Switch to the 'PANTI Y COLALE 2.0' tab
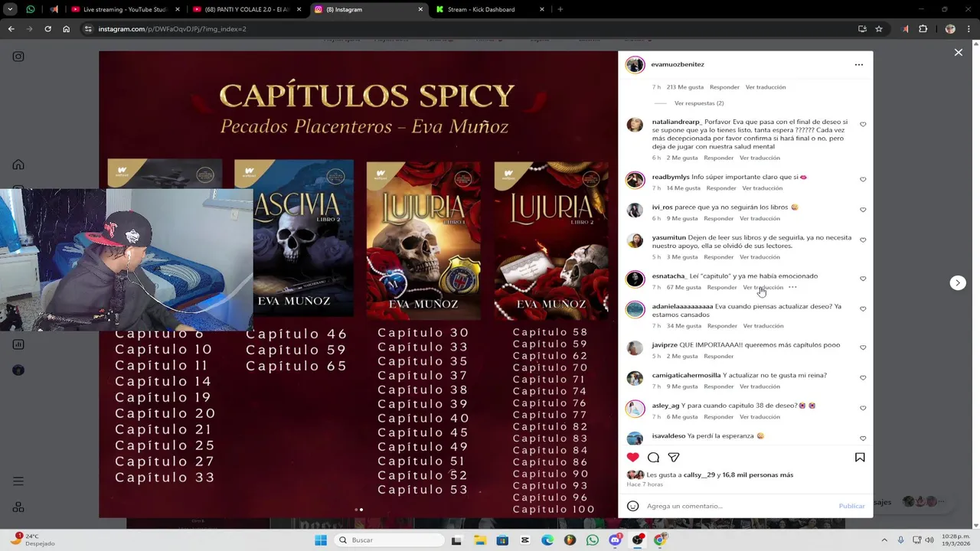This screenshot has width=980, height=551. click(246, 9)
